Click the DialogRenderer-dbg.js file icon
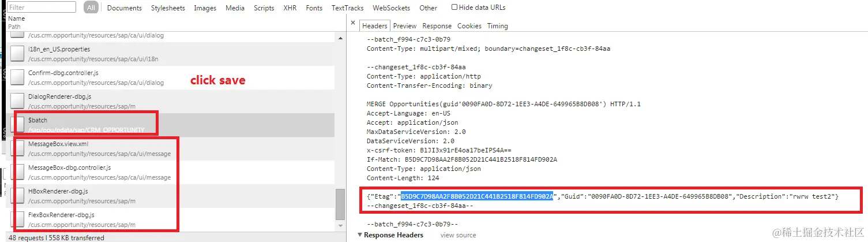The image size is (868, 242). (18, 101)
